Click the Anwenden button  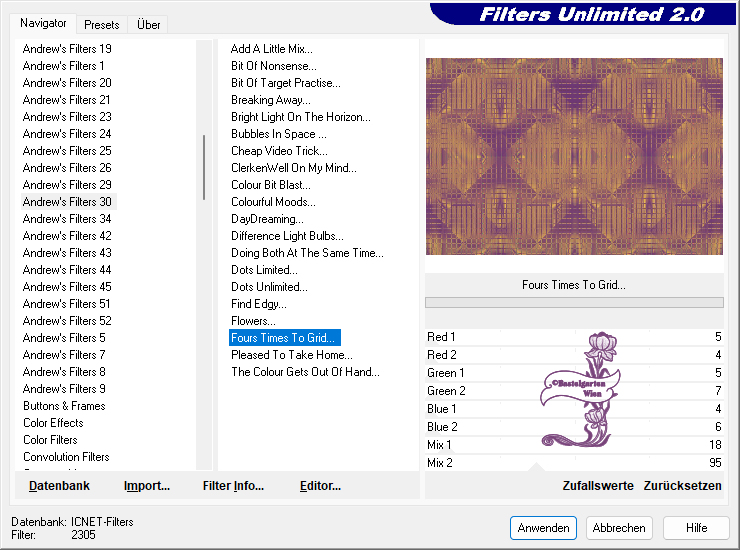point(543,528)
